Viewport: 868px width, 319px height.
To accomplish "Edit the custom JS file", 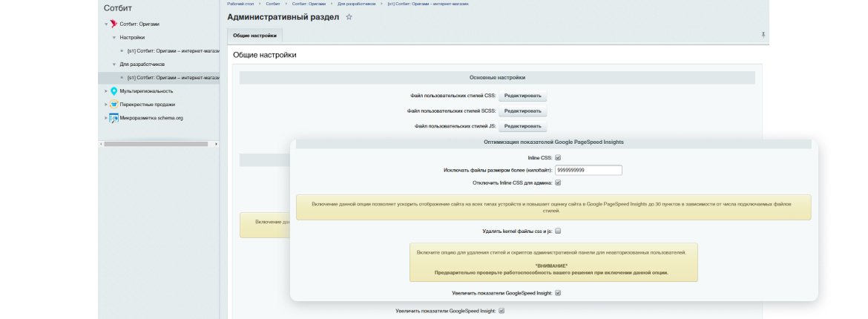I will tap(522, 126).
